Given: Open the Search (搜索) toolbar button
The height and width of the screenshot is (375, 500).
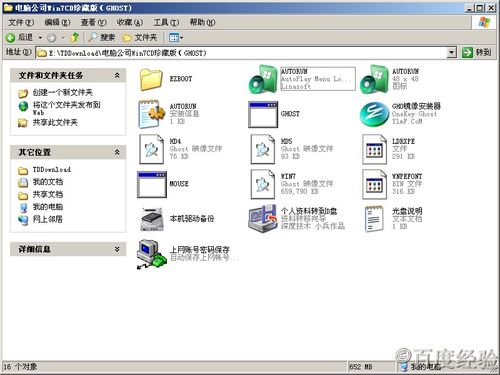Looking at the screenshot, I should (101, 38).
